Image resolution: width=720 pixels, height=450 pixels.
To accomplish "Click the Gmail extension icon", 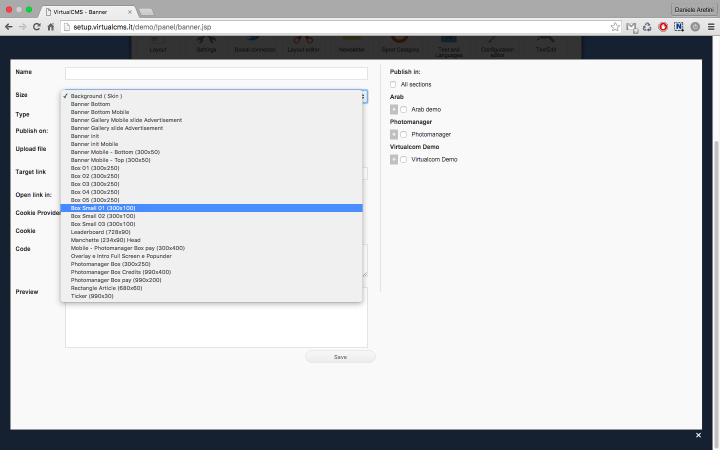I will click(631, 27).
